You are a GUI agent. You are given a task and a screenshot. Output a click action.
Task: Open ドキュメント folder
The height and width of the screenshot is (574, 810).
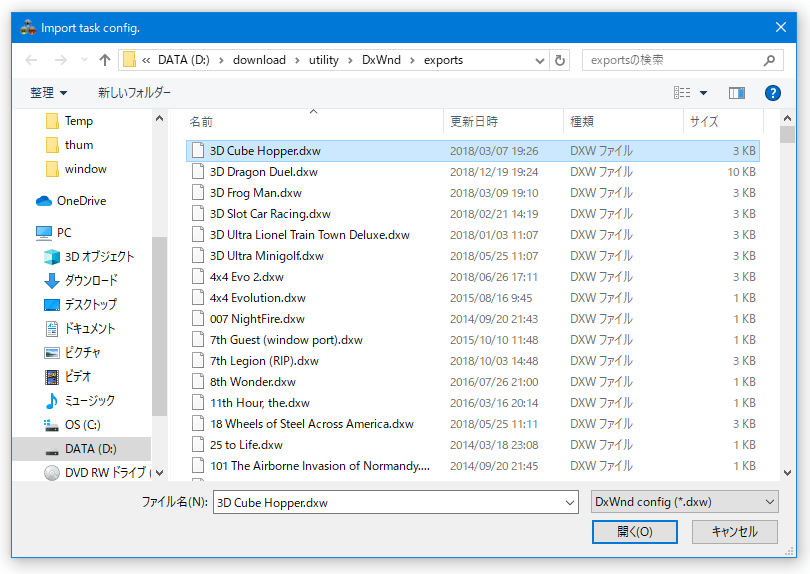click(89, 329)
